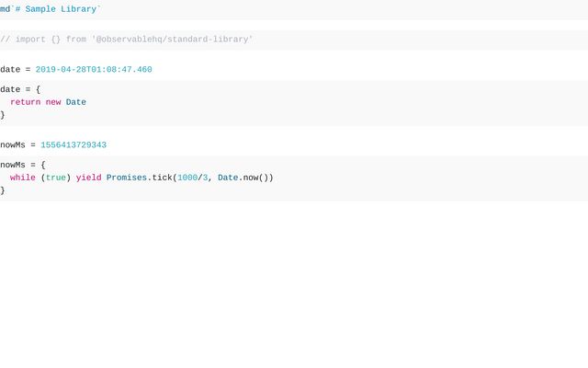Click the 'true' literal in while loop
588x368 pixels.
tap(55, 178)
